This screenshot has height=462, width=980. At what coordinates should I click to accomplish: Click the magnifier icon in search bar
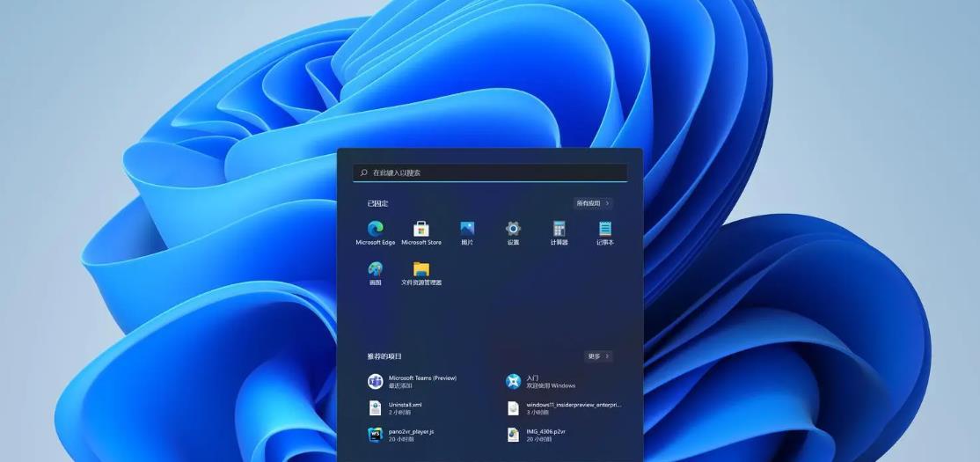pyautogui.click(x=363, y=172)
